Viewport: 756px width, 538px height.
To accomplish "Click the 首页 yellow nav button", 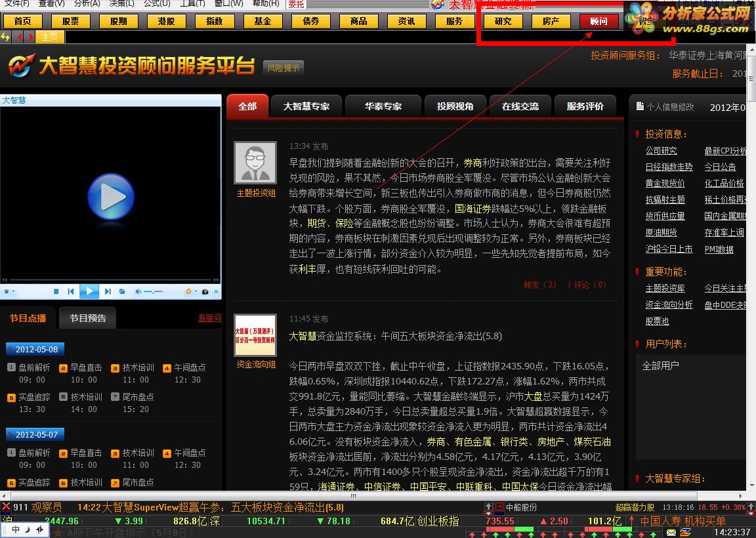I will pos(23,21).
